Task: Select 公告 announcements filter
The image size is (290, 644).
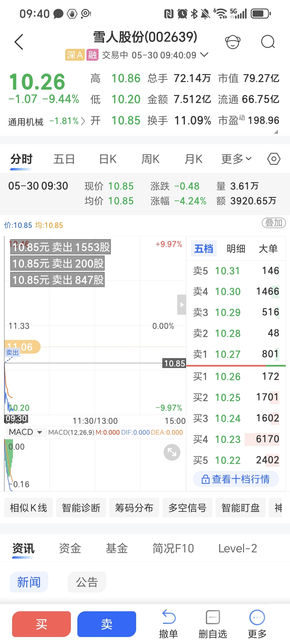Action: click(87, 582)
